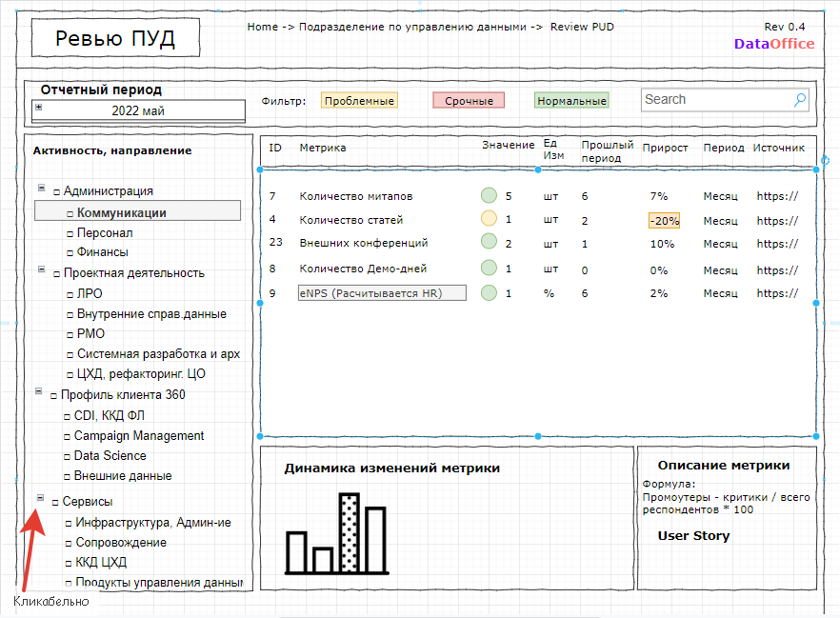The image size is (840, 618).
Task: Open the https:// source link for Количество митапов
Action: (x=777, y=196)
